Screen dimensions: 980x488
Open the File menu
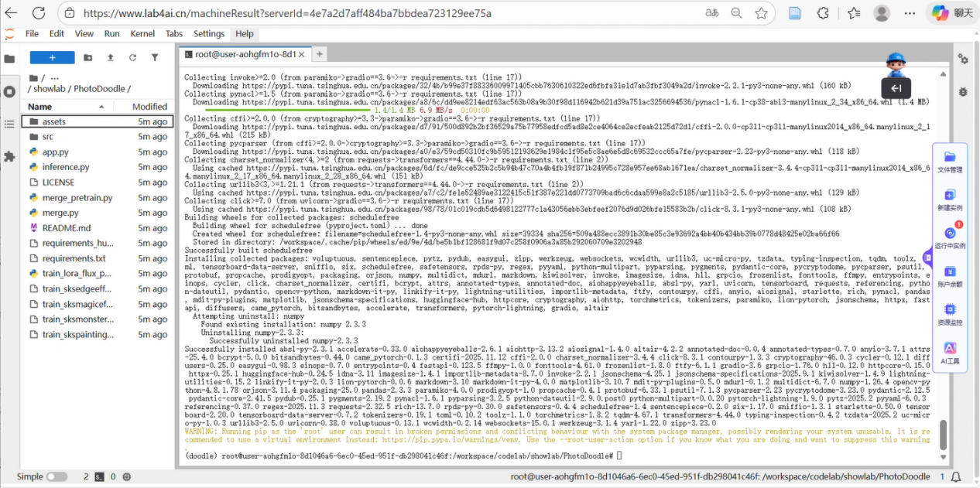coord(32,34)
